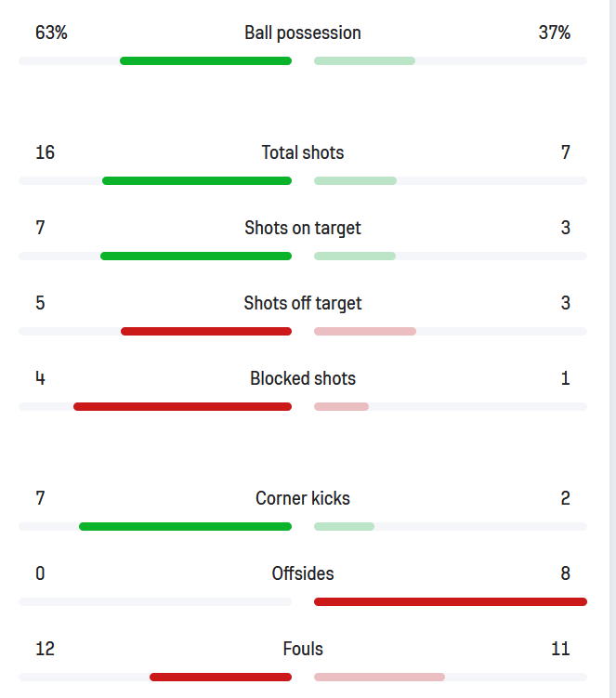Screen dimensions: 616x698
Task: Select the Fouls stat label
Action: pyautogui.click(x=303, y=650)
